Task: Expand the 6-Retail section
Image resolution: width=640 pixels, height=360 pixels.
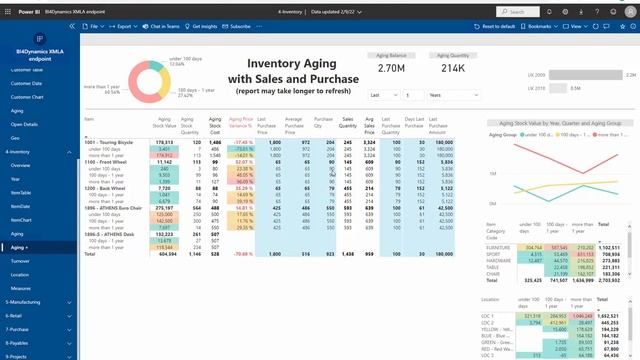Action: [x=39, y=316]
